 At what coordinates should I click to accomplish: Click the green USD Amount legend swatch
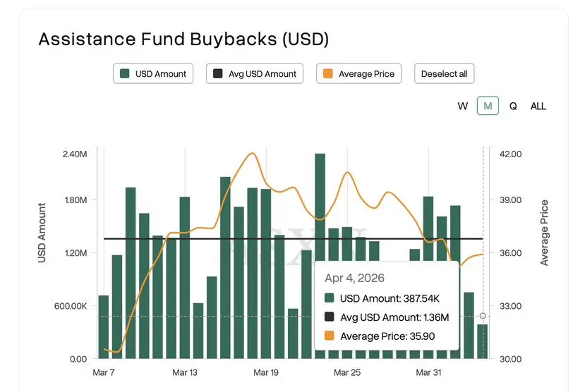click(125, 74)
